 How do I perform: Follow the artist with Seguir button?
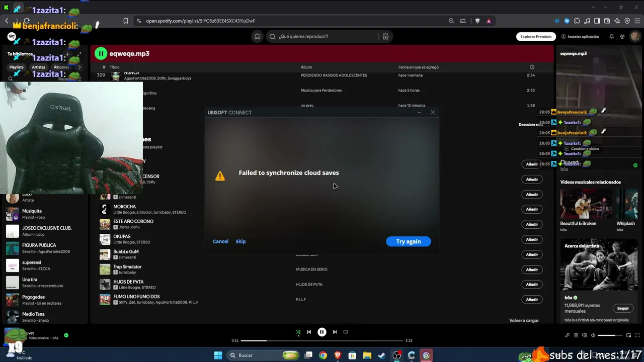point(623,308)
